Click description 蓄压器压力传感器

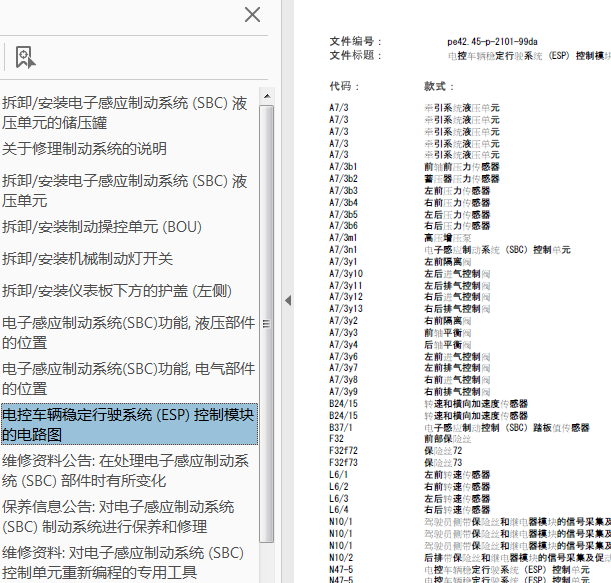point(462,179)
